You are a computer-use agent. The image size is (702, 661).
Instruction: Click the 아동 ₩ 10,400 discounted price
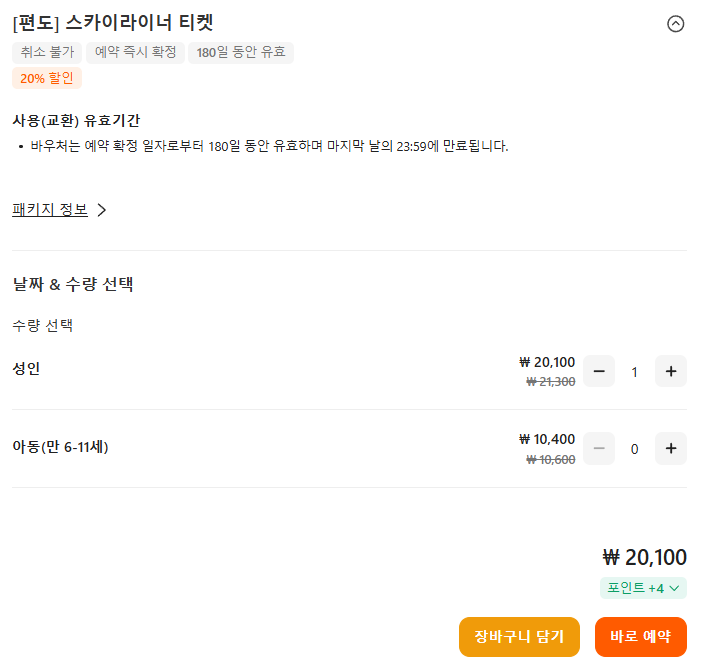(547, 439)
